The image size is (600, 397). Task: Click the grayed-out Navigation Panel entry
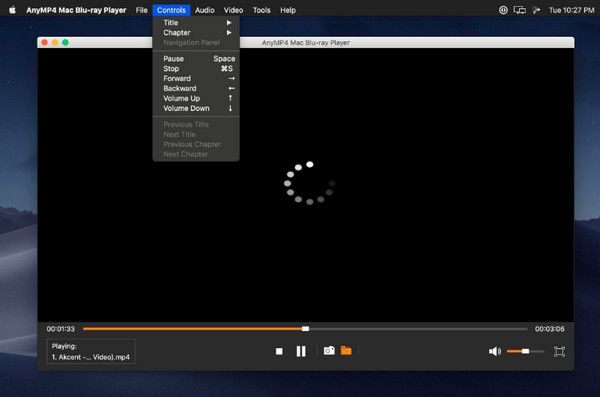coord(196,42)
